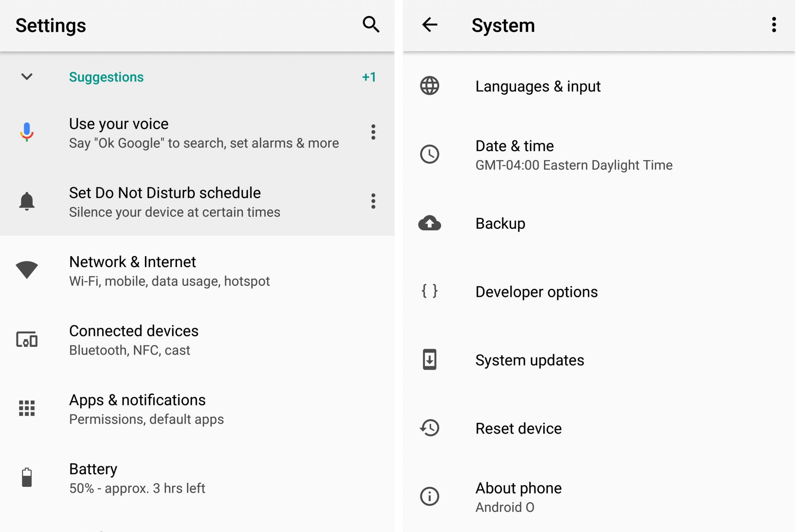Tap the back arrow on System screen
This screenshot has height=532, width=798.
click(431, 25)
